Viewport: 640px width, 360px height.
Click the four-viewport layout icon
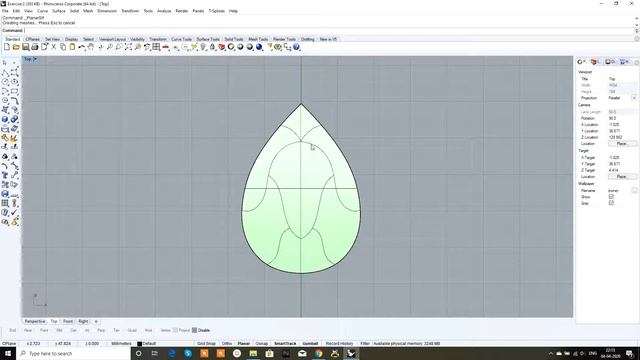156,47
